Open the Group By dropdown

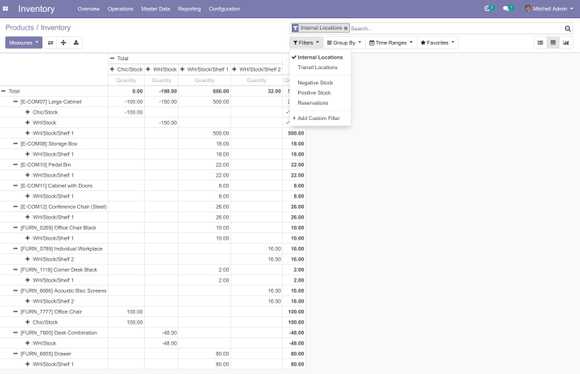(x=344, y=43)
